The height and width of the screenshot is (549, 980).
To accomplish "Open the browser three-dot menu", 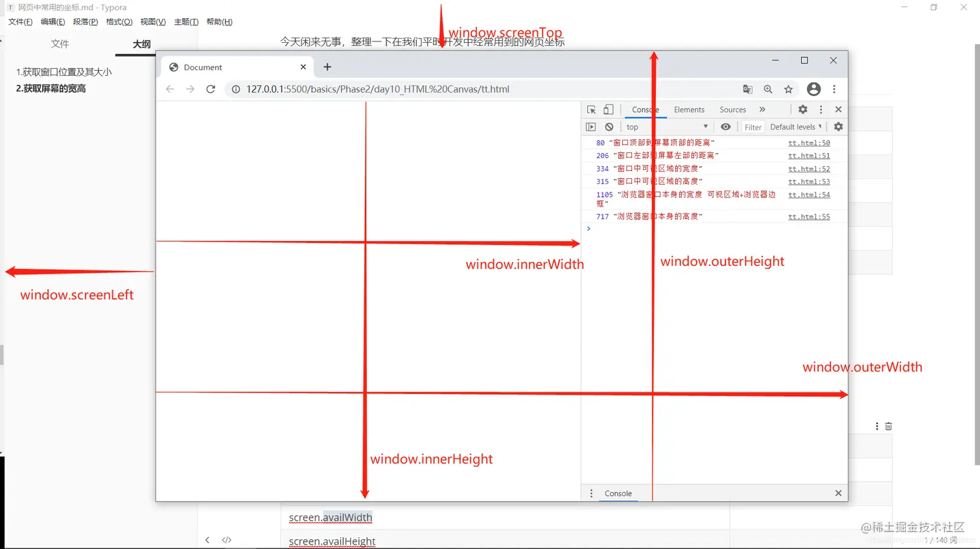I will point(834,89).
